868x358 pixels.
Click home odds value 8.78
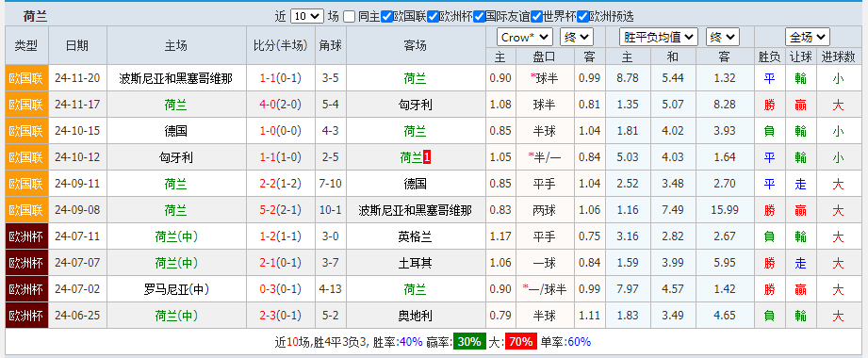627,78
